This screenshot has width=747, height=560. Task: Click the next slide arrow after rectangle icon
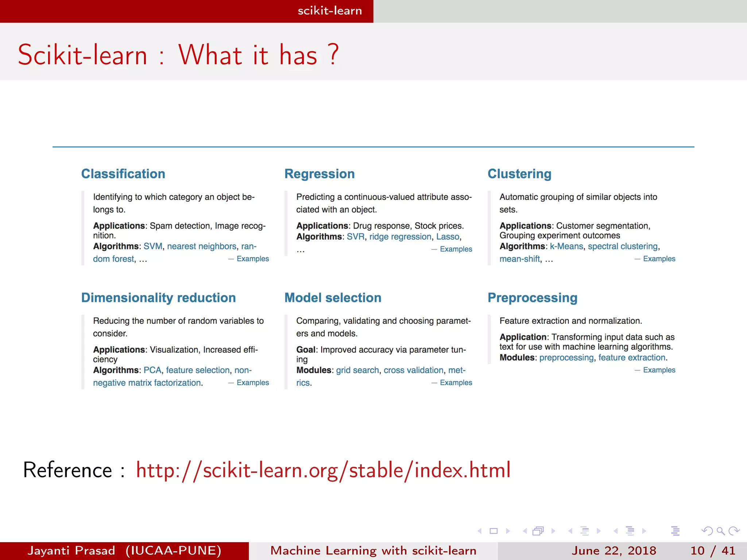point(508,531)
